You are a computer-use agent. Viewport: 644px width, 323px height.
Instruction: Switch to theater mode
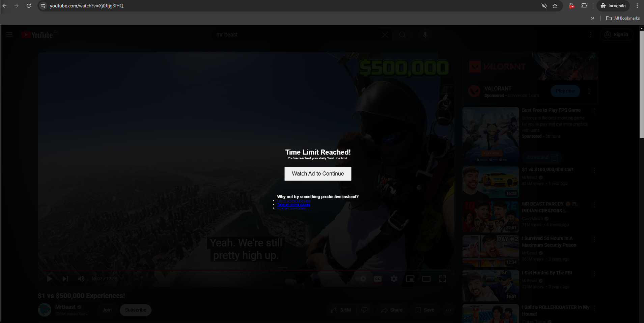(x=426, y=278)
